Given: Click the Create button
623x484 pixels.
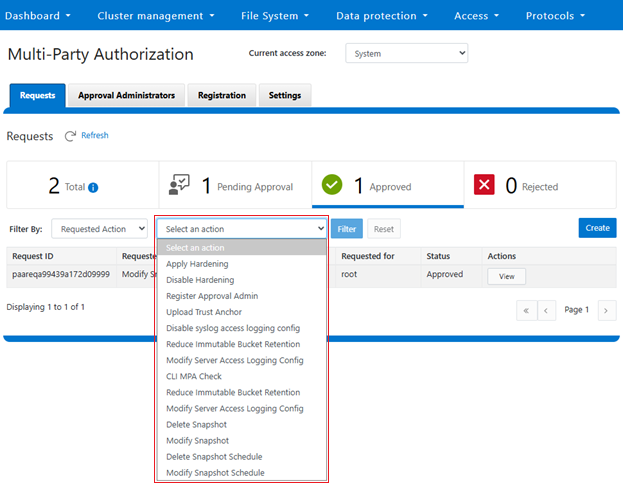Looking at the screenshot, I should point(597,228).
